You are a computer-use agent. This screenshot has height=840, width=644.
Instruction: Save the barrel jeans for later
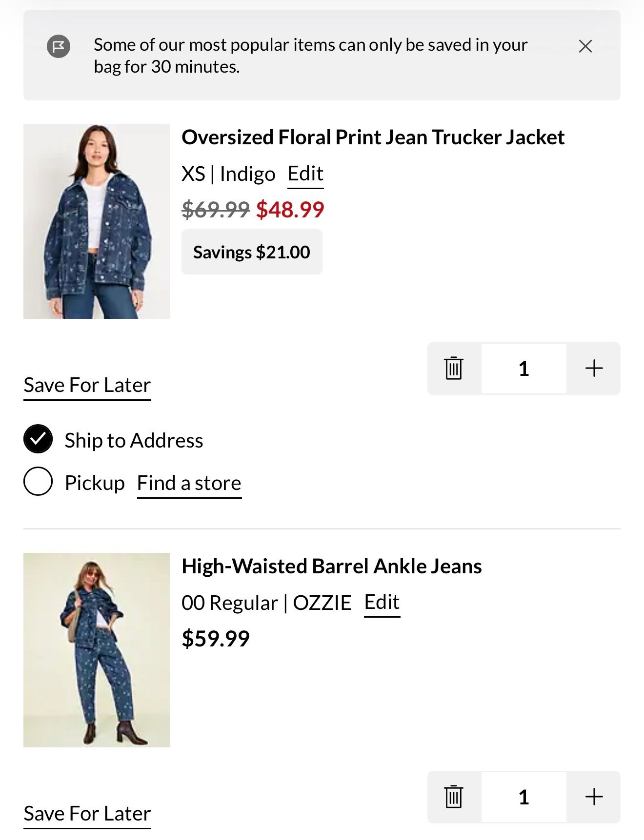(87, 813)
